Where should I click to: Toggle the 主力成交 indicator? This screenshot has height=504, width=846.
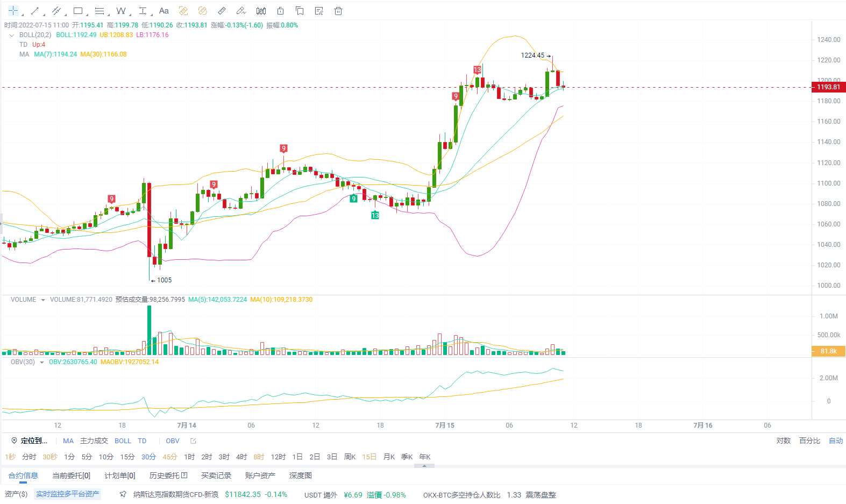coord(94,441)
